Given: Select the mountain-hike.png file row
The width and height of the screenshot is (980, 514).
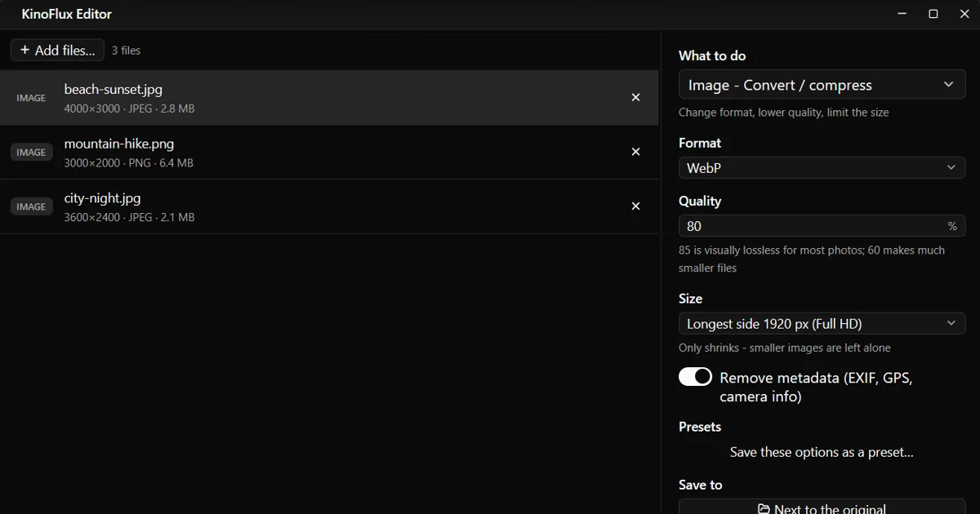Looking at the screenshot, I should click(329, 152).
